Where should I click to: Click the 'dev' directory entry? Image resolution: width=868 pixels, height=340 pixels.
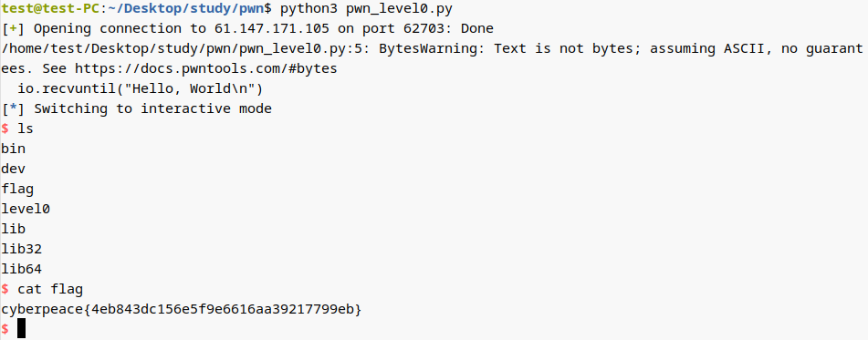pyautogui.click(x=14, y=169)
